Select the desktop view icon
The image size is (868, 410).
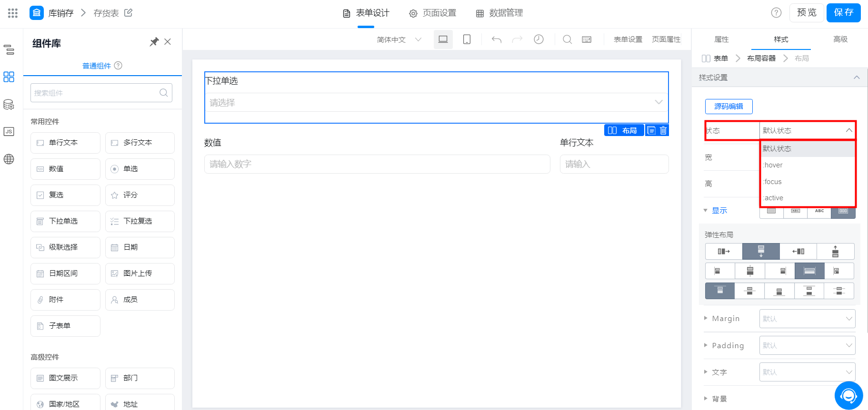(443, 39)
